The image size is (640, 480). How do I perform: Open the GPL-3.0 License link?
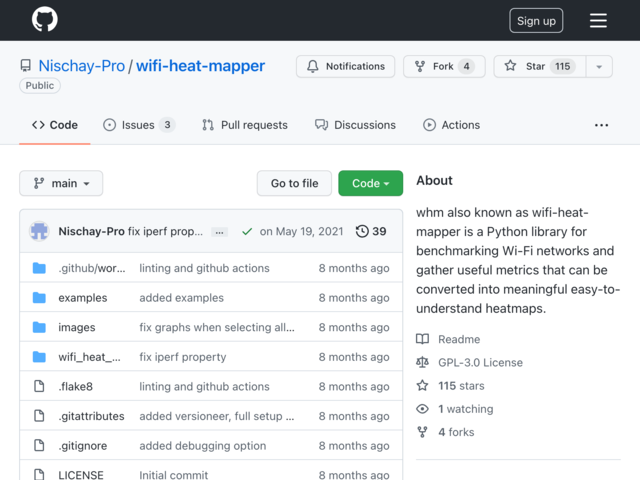[x=469, y=362]
